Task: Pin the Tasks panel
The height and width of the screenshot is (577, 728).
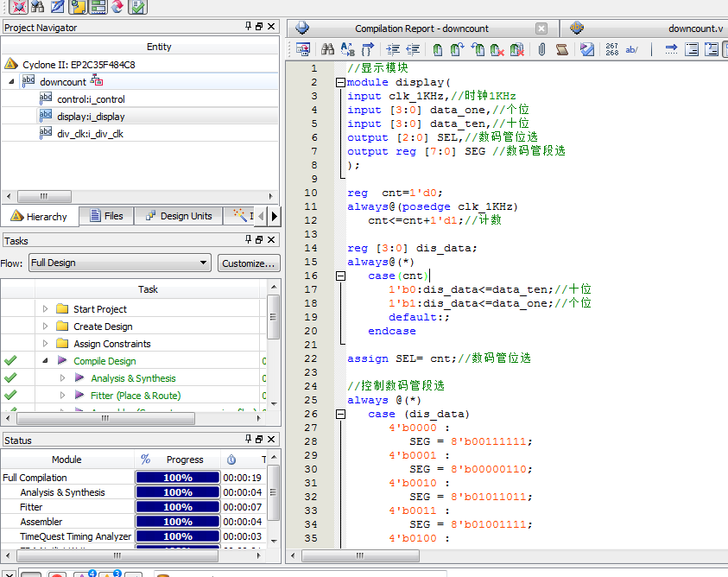Action: pos(249,241)
